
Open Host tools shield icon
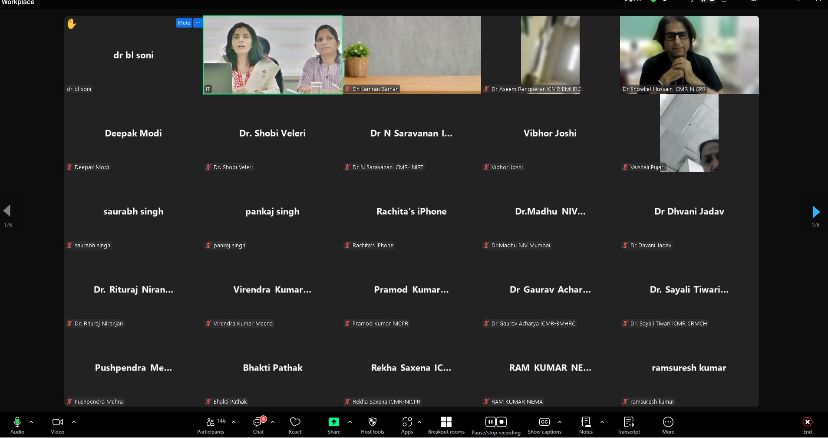click(x=372, y=423)
